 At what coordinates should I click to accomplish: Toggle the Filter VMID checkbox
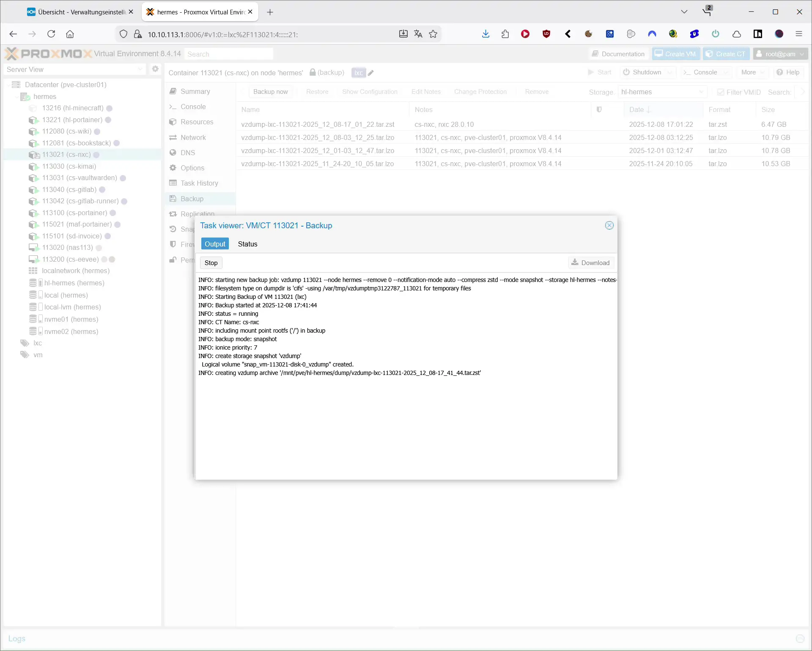(722, 92)
